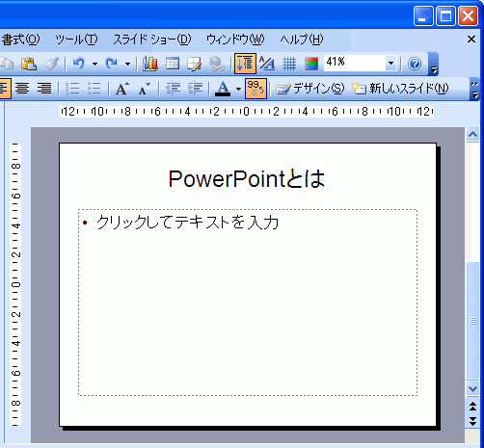Maximize the PowerPoint window
Screen dimensions: 484x448
point(445,15)
